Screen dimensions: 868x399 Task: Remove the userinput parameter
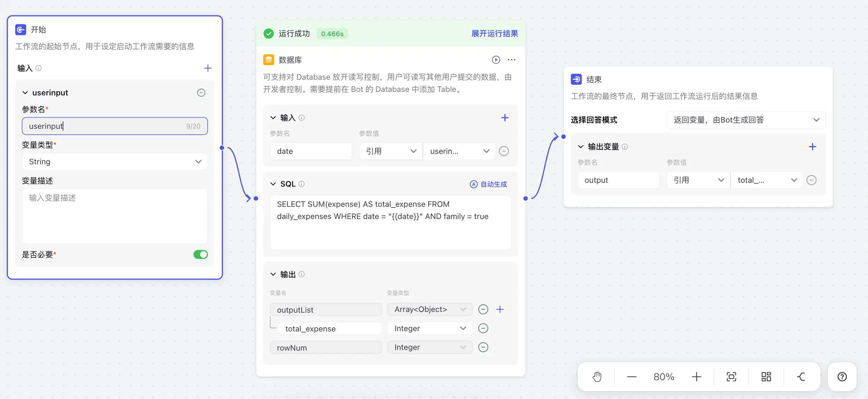pos(201,93)
